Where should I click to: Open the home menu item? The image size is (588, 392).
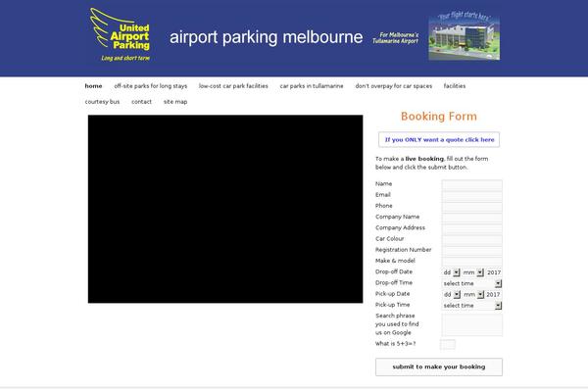coord(93,86)
